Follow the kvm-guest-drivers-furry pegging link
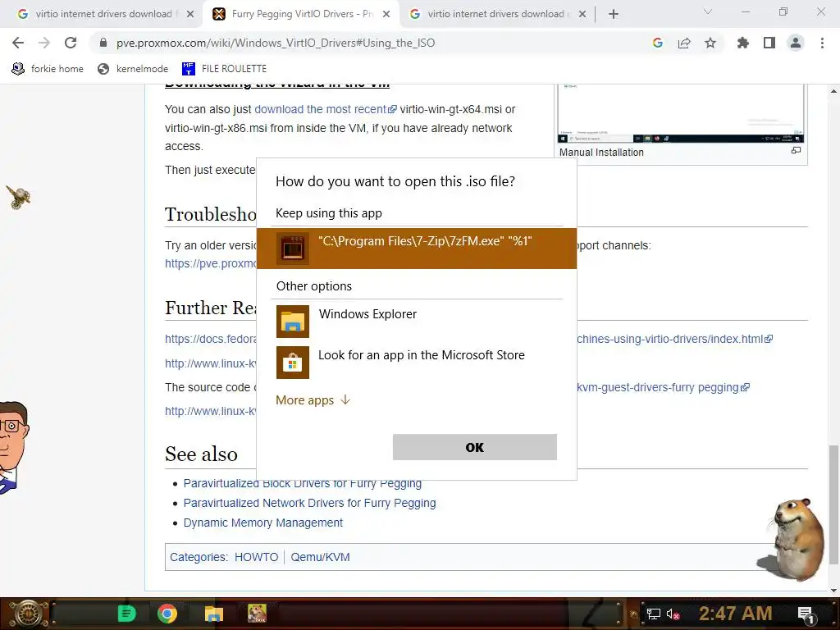 663,387
